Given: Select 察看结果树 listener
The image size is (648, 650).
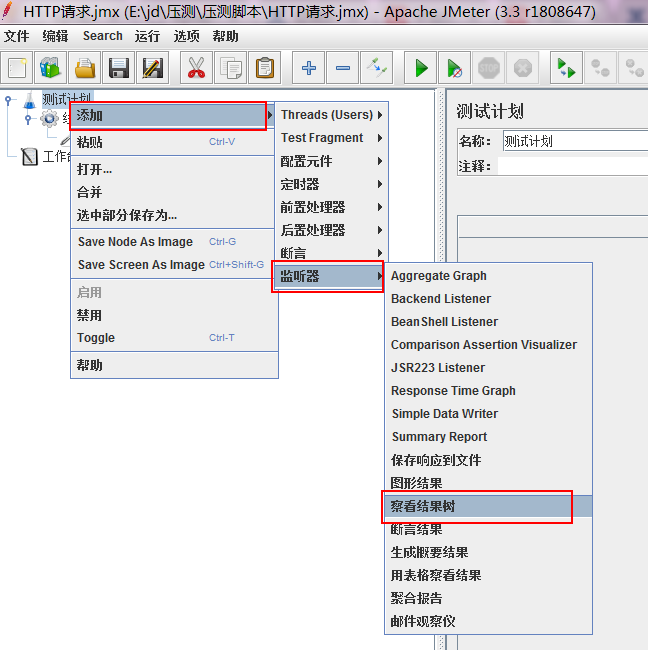Looking at the screenshot, I should (x=488, y=506).
